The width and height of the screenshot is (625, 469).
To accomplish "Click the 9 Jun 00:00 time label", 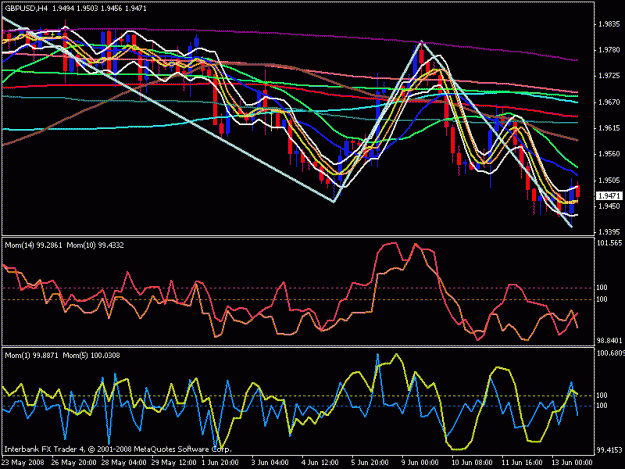I will point(420,463).
